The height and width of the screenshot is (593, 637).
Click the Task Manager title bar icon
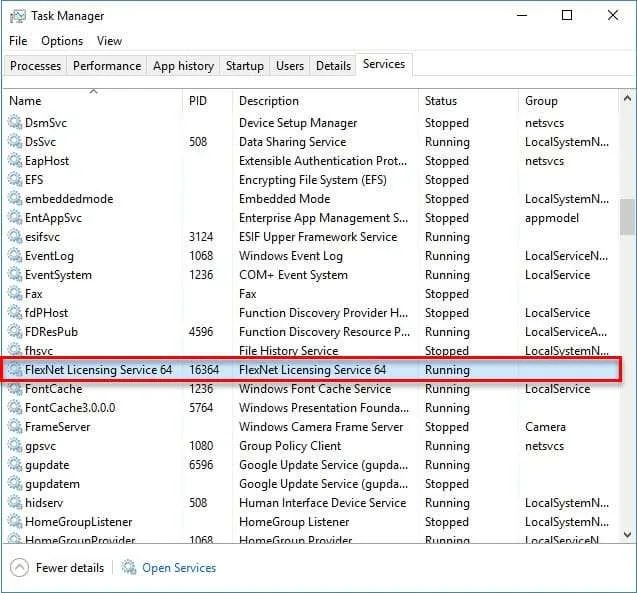(17, 16)
